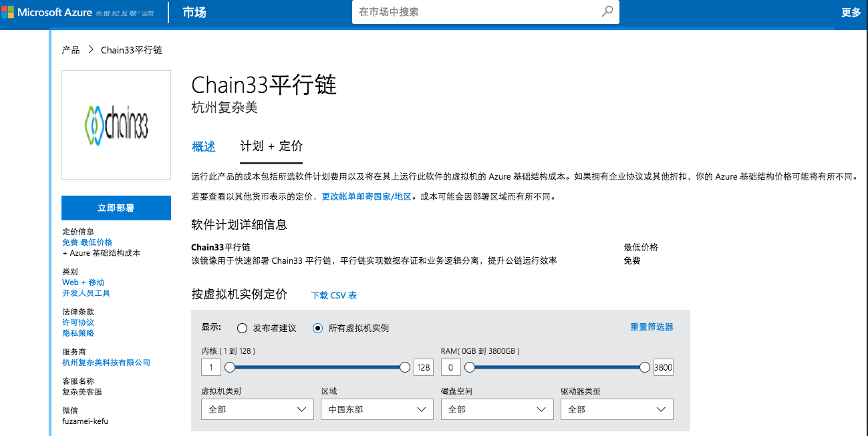Click the 免费 最低价格 link
868x436 pixels.
(88, 242)
